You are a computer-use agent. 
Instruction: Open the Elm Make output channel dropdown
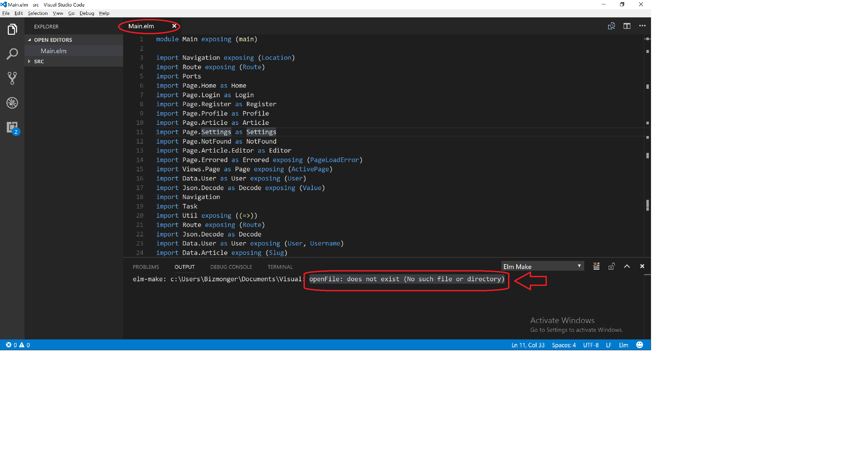point(542,266)
